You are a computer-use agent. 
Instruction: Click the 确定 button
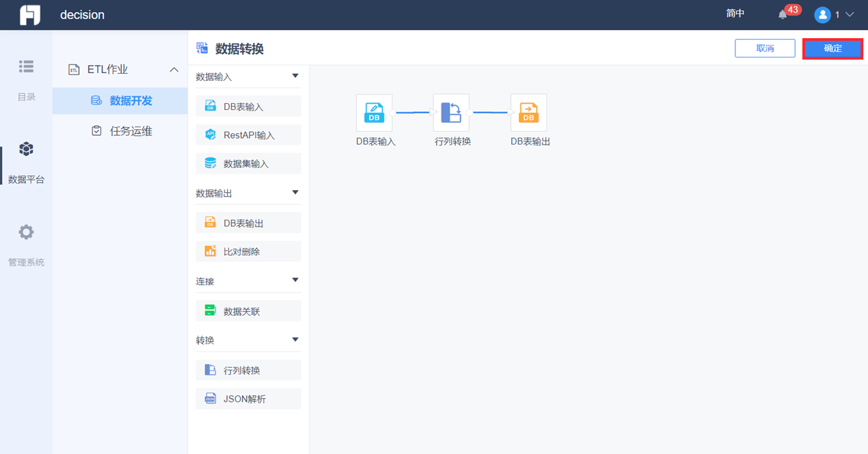point(833,48)
